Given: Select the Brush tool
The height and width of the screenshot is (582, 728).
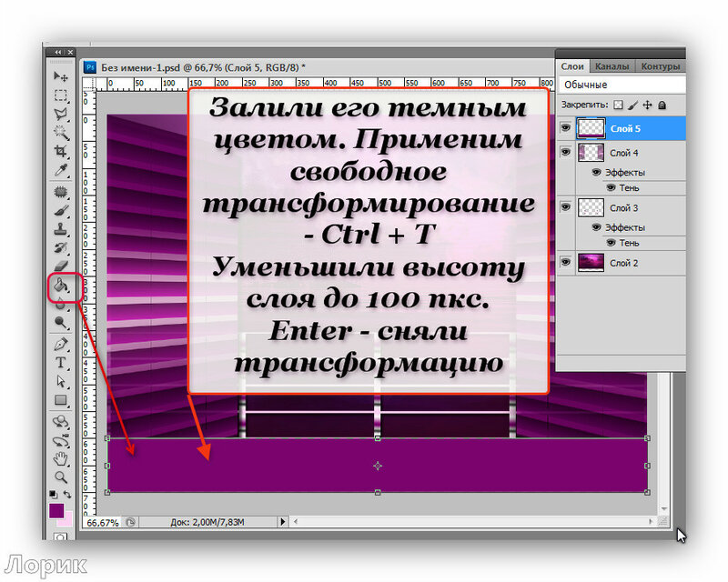Looking at the screenshot, I should click(61, 210).
